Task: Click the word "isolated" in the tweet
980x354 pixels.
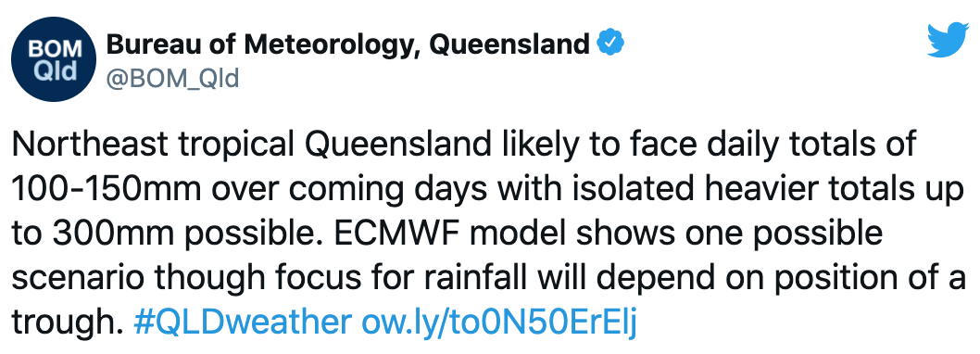Action: [625, 188]
